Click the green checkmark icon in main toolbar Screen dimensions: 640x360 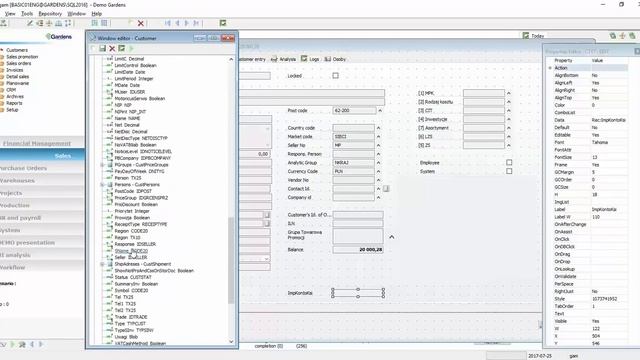click(x=223, y=23)
